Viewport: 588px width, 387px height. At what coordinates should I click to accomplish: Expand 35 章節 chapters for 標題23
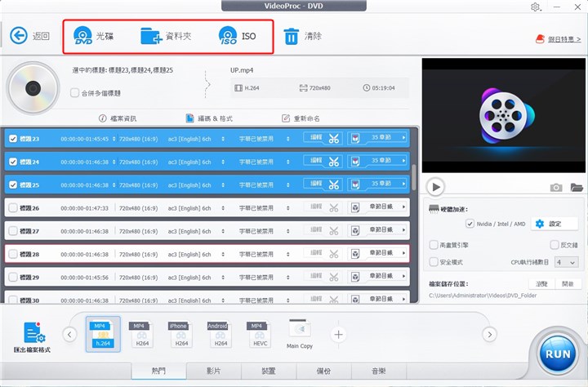click(x=403, y=138)
